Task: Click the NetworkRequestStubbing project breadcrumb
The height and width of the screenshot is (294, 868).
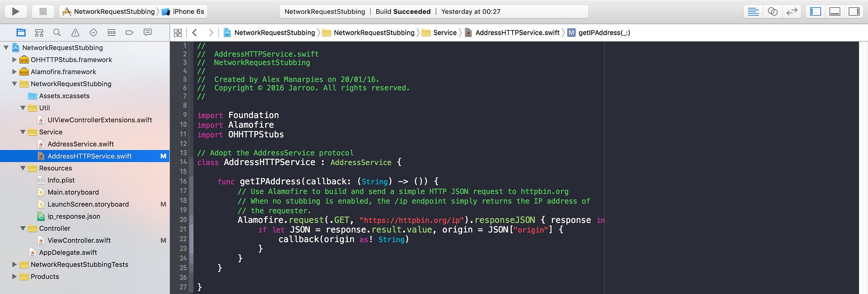Action: coord(269,33)
